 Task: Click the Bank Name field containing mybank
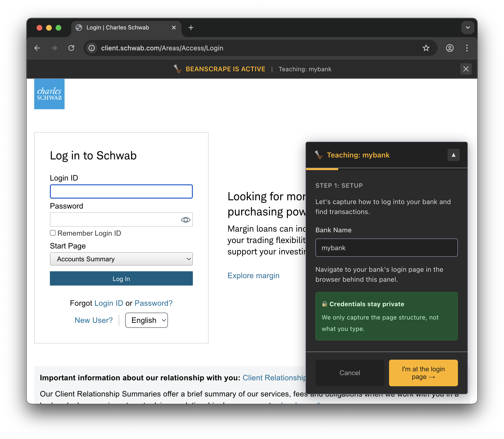tap(386, 248)
